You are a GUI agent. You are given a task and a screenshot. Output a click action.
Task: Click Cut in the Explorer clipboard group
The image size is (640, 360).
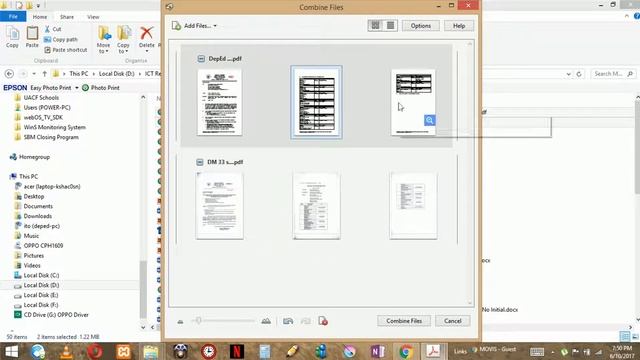[x=53, y=29]
